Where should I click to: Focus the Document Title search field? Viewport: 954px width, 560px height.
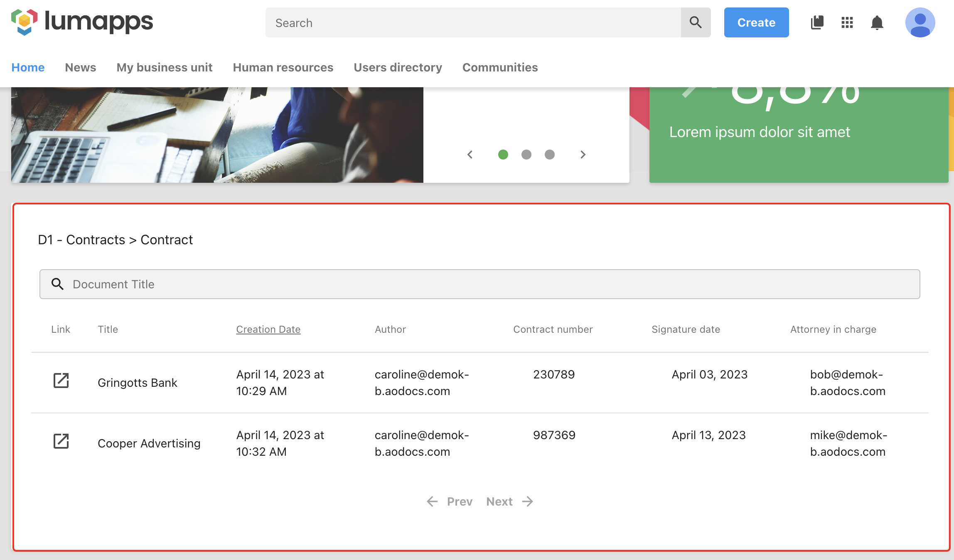[479, 284]
